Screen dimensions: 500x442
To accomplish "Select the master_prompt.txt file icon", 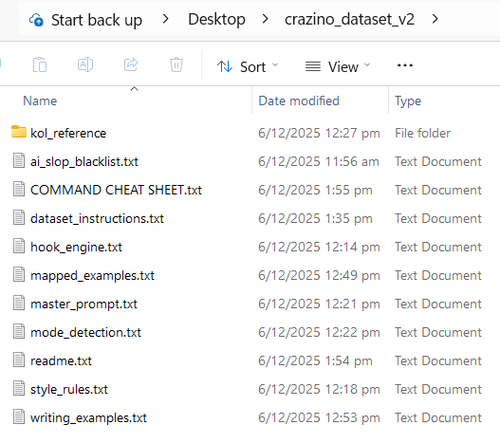I will pyautogui.click(x=19, y=303).
